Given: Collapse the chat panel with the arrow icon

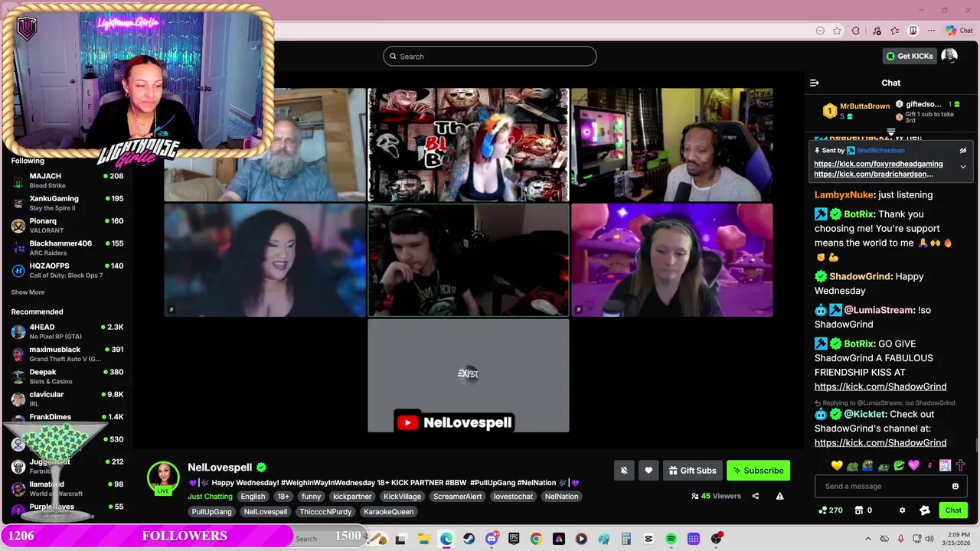Looking at the screenshot, I should [815, 83].
